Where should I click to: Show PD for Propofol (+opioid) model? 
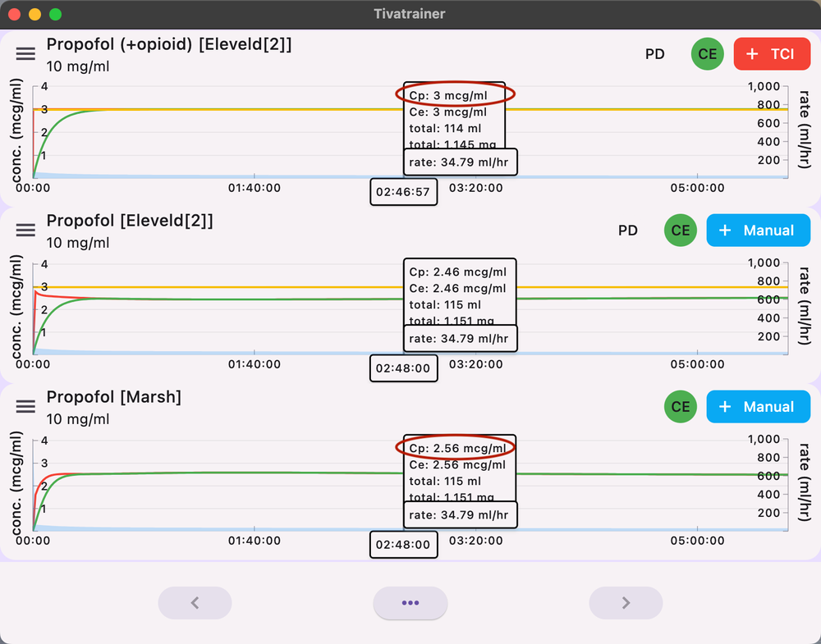(x=654, y=54)
